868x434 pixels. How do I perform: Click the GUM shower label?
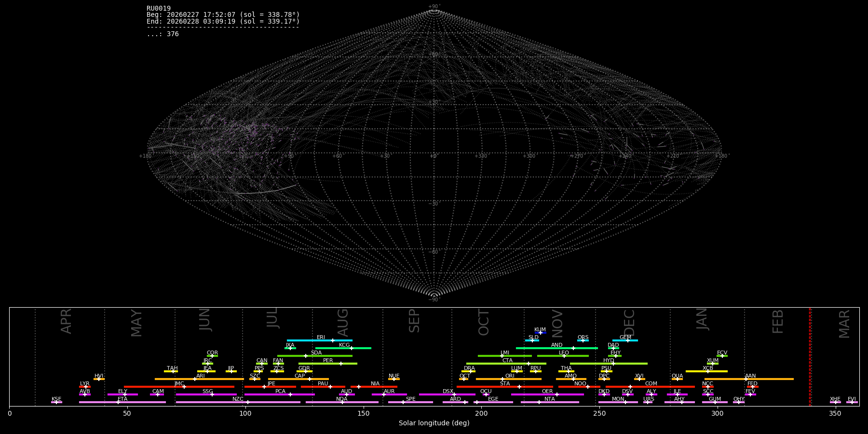pos(715,399)
